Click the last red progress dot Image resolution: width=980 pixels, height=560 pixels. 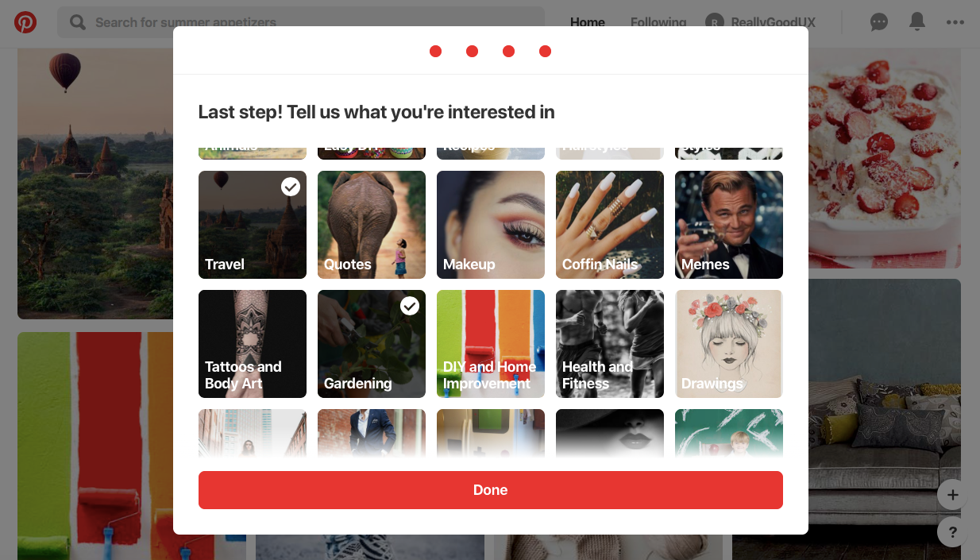545,52
